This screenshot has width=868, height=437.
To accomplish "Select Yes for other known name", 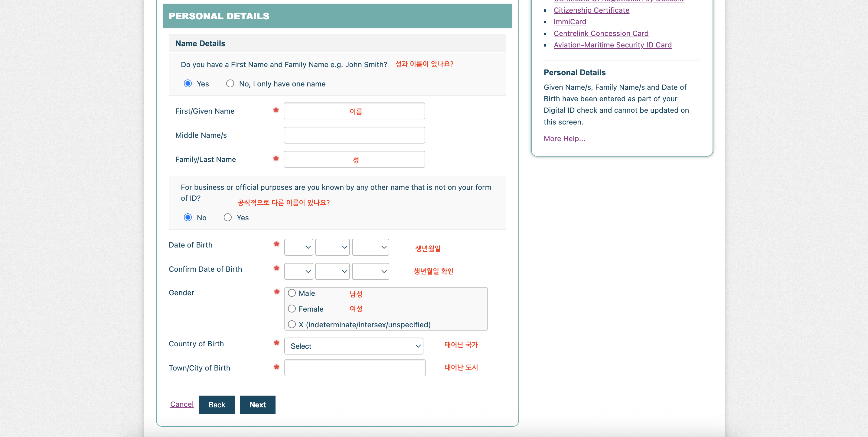I will (x=228, y=218).
